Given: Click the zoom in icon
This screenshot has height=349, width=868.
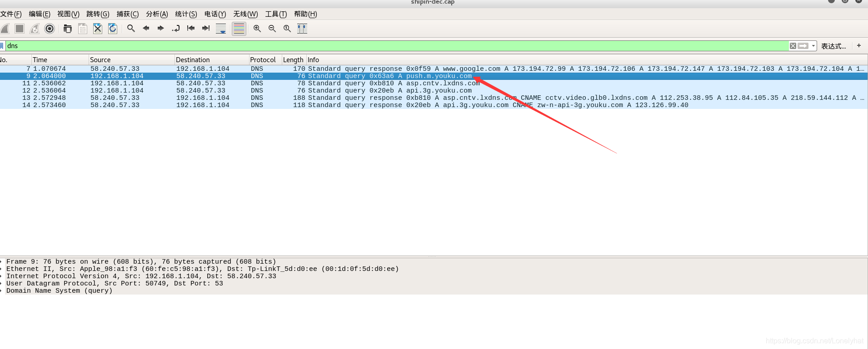Looking at the screenshot, I should (257, 29).
